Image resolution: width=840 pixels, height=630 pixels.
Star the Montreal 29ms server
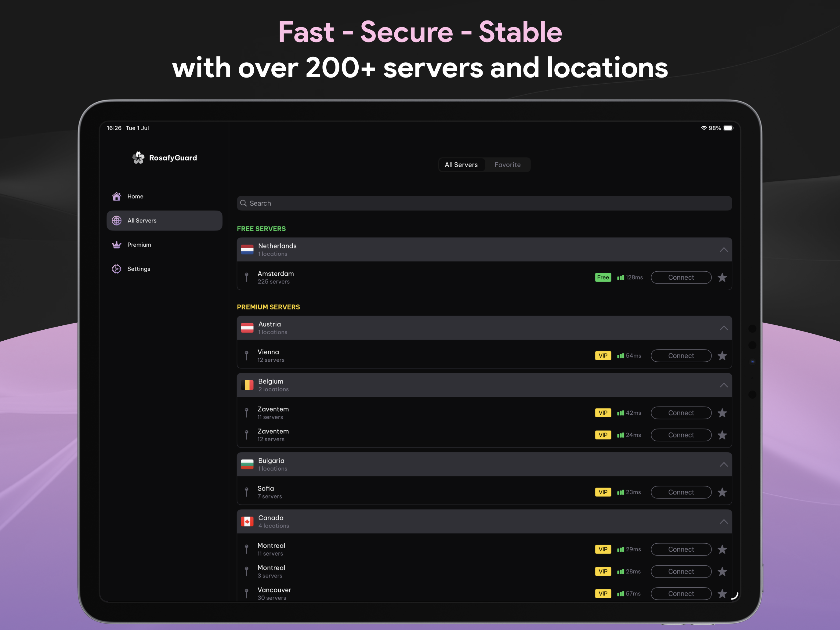tap(722, 549)
